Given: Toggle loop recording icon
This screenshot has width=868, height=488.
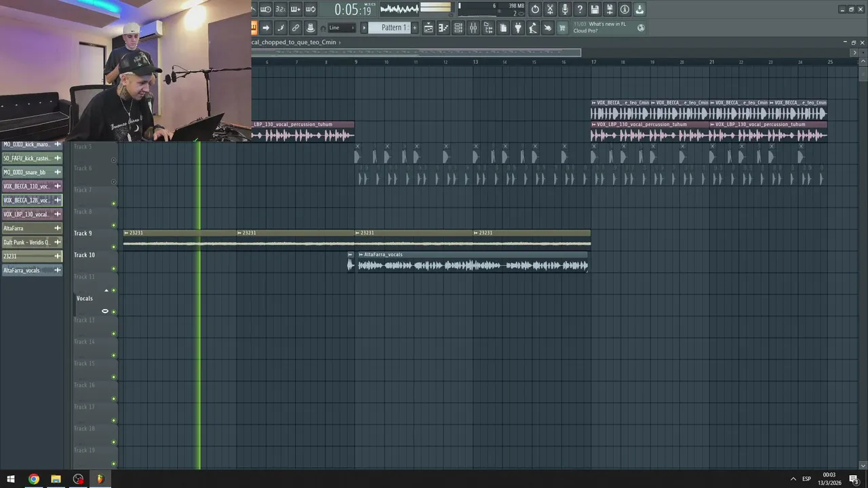Looking at the screenshot, I should (x=310, y=9).
